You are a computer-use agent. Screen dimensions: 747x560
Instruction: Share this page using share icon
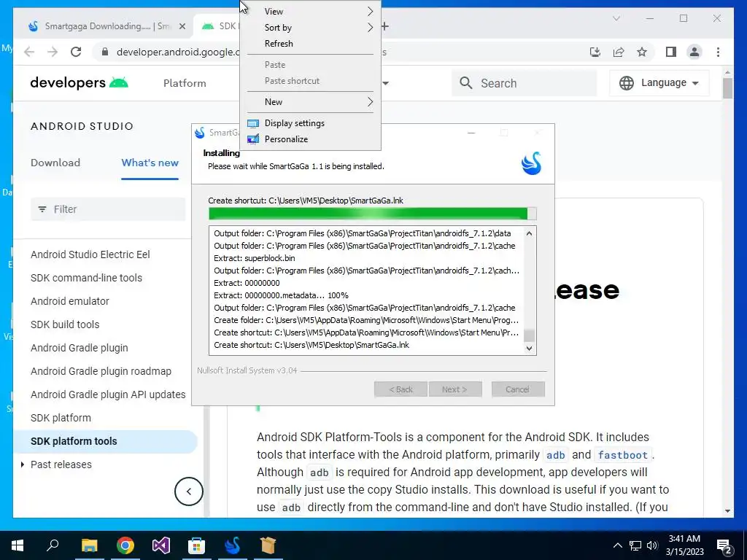coord(619,52)
